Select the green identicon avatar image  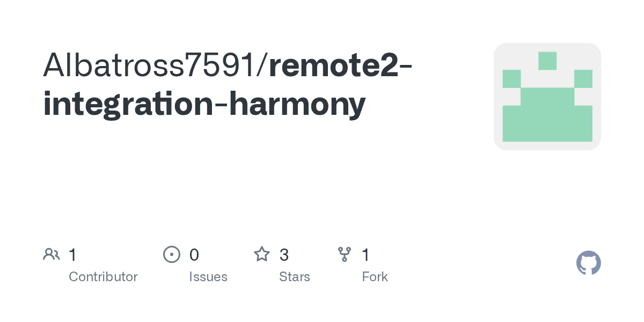click(547, 97)
